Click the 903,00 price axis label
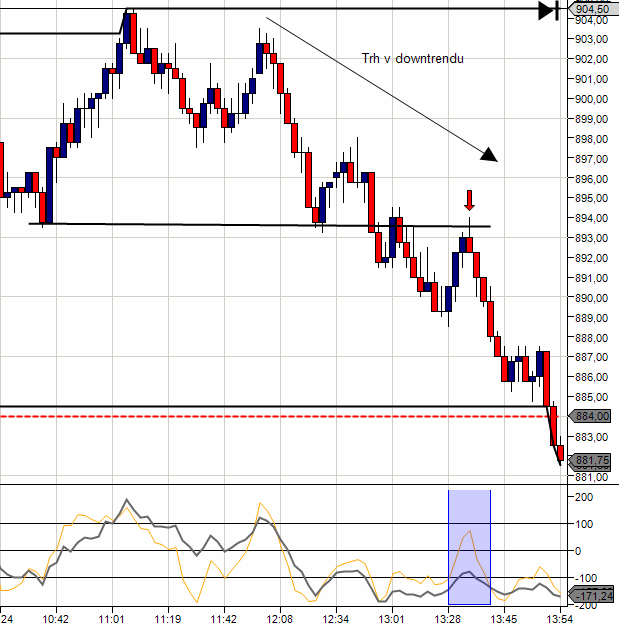Screen dimensions: 619x630 592,39
